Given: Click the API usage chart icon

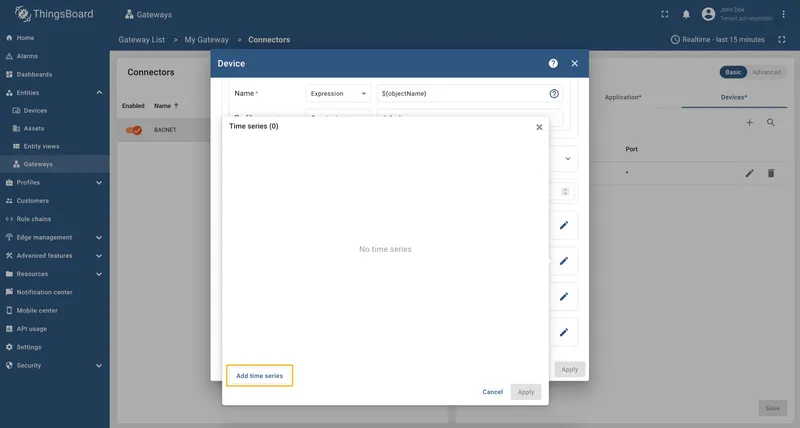Looking at the screenshot, I should (9, 329).
